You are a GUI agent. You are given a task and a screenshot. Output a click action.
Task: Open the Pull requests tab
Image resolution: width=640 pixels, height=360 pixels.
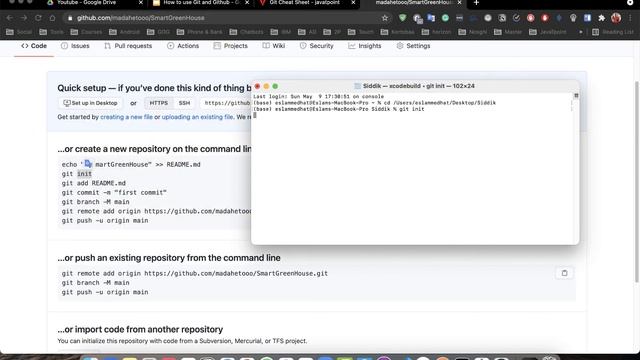[128, 46]
